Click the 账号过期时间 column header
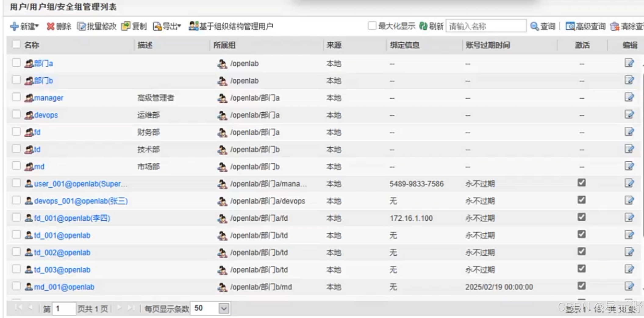644x318 pixels. pyautogui.click(x=488, y=45)
